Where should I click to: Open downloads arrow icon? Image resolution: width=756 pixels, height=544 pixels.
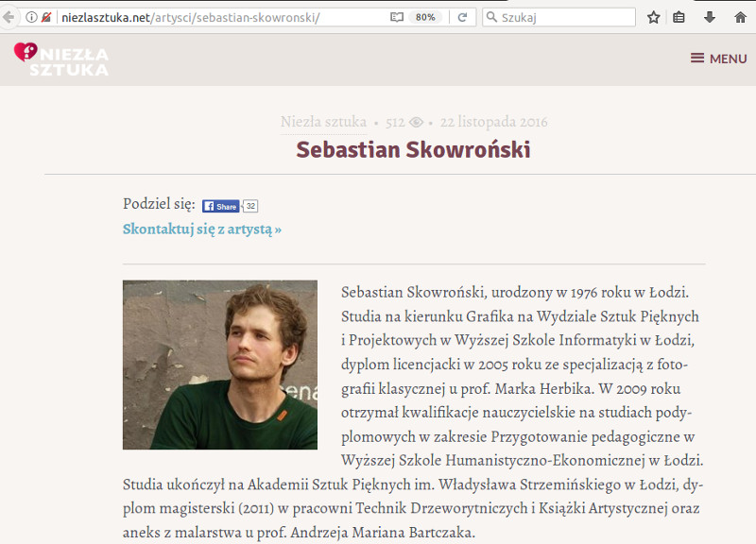(710, 17)
